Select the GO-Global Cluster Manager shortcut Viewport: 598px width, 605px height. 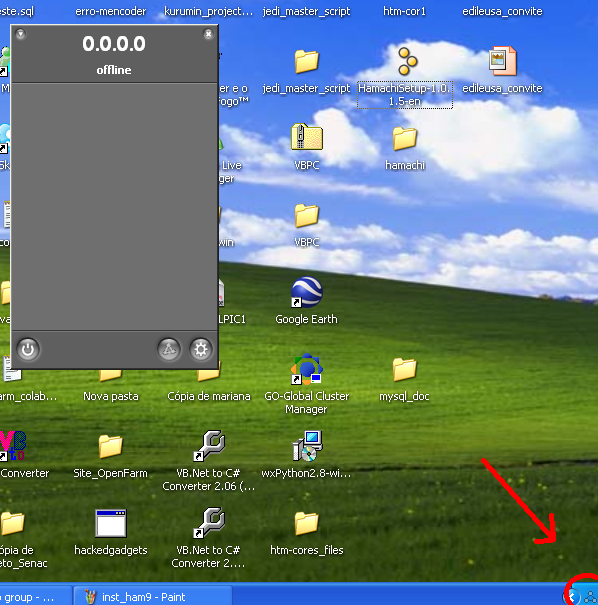pos(306,369)
